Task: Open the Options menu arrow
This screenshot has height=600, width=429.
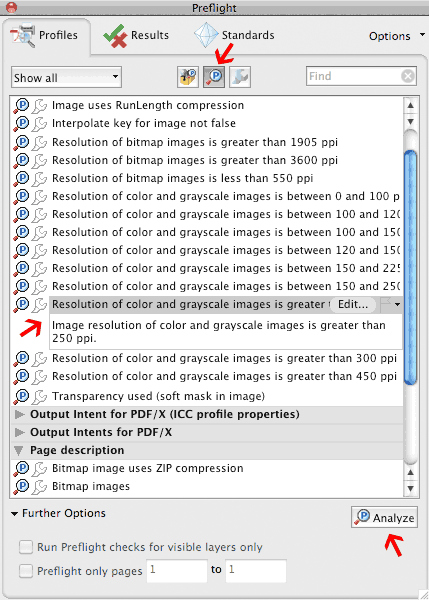Action: (x=422, y=34)
